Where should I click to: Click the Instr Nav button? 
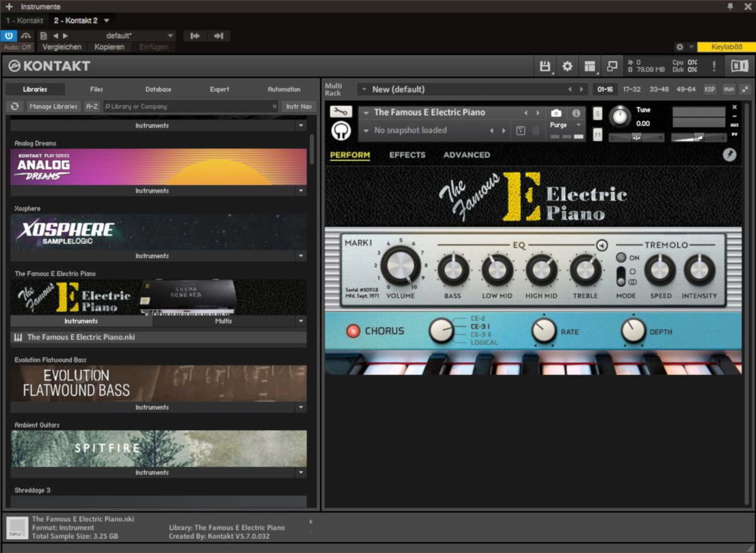click(x=299, y=107)
